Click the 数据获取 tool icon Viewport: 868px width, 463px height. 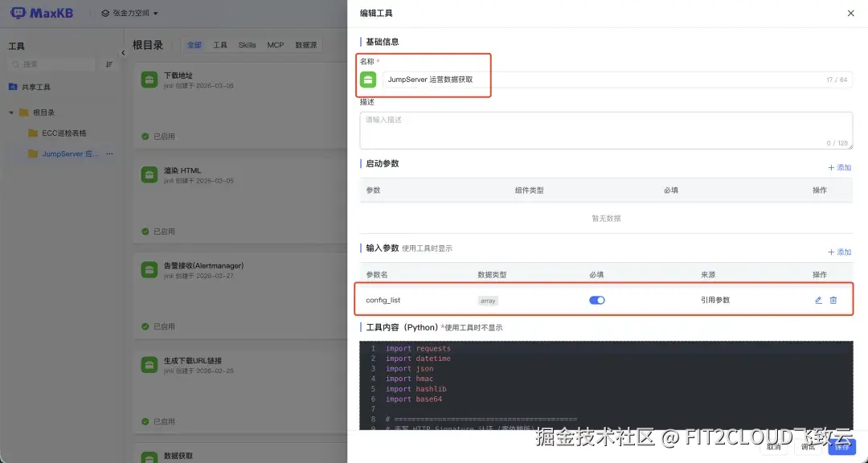[x=149, y=457]
